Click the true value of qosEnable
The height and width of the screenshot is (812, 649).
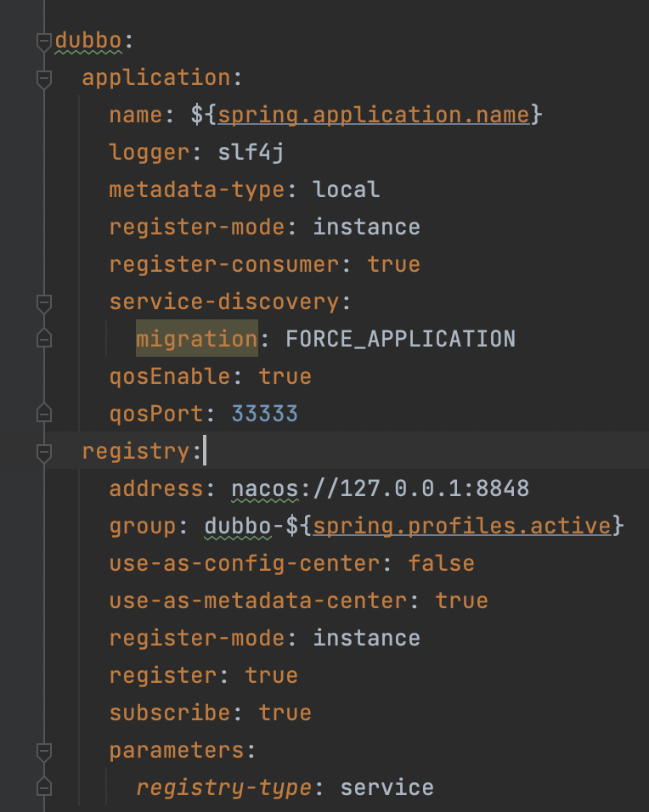285,376
